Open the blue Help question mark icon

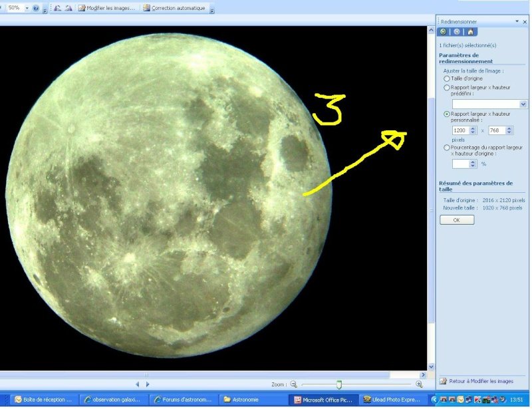(x=36, y=8)
